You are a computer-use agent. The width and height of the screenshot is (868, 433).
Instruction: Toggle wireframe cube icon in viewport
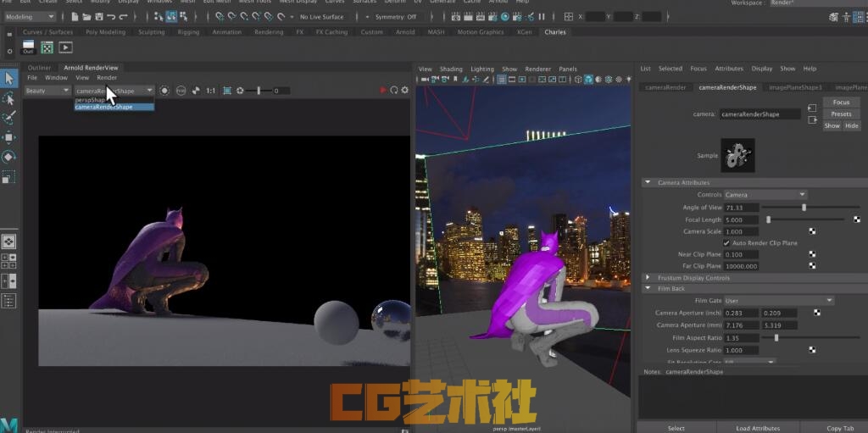578,79
